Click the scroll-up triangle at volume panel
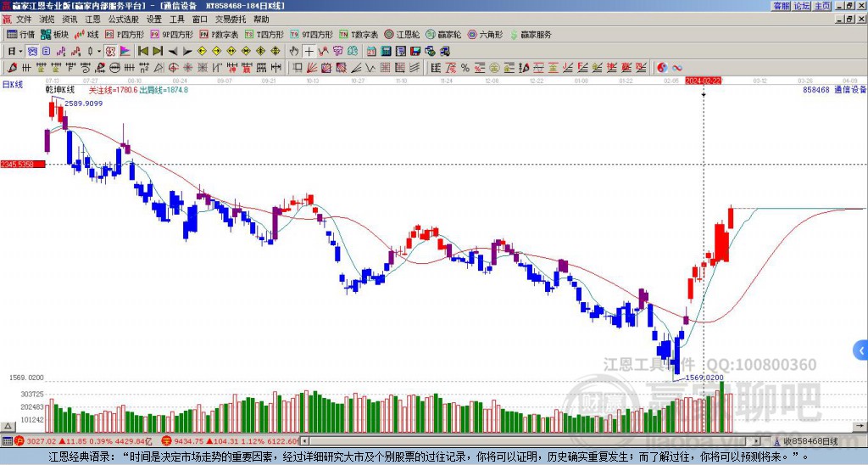The image size is (868, 465). pyautogui.click(x=8, y=426)
